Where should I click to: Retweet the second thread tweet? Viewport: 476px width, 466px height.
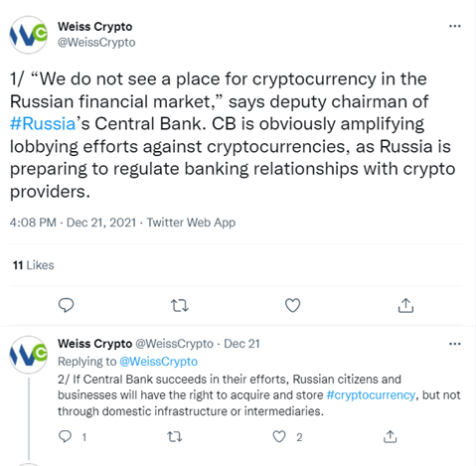click(x=175, y=437)
